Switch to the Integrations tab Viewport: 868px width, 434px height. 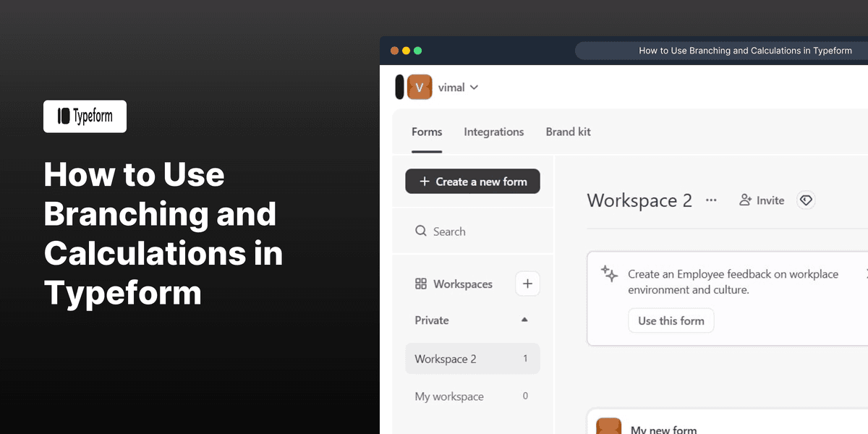tap(494, 132)
